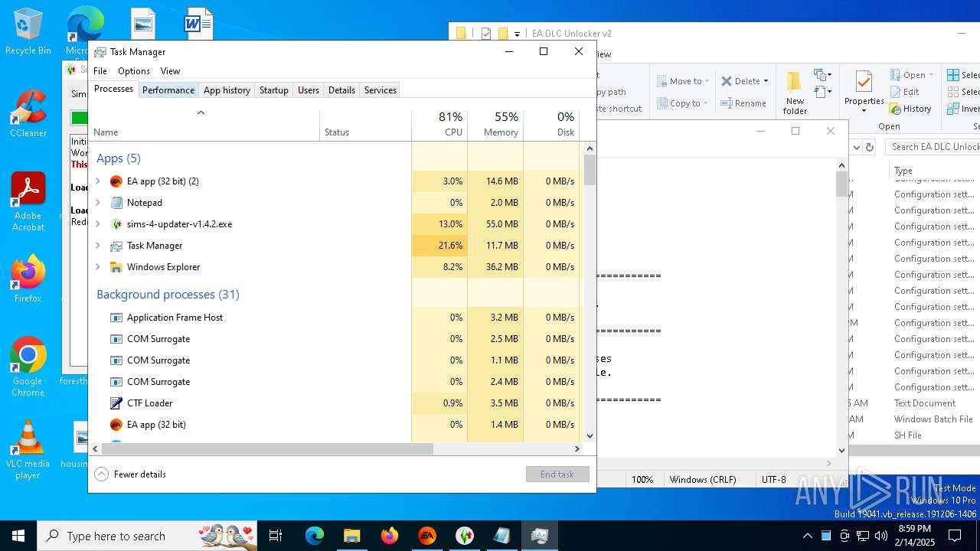Click the Search EA DLC Unlocker field
980x551 pixels.
click(x=934, y=147)
